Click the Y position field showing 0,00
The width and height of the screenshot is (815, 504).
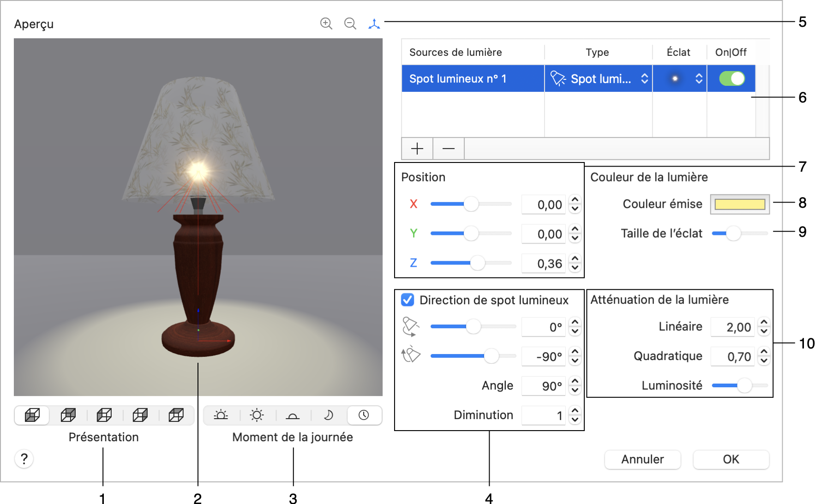[544, 234]
